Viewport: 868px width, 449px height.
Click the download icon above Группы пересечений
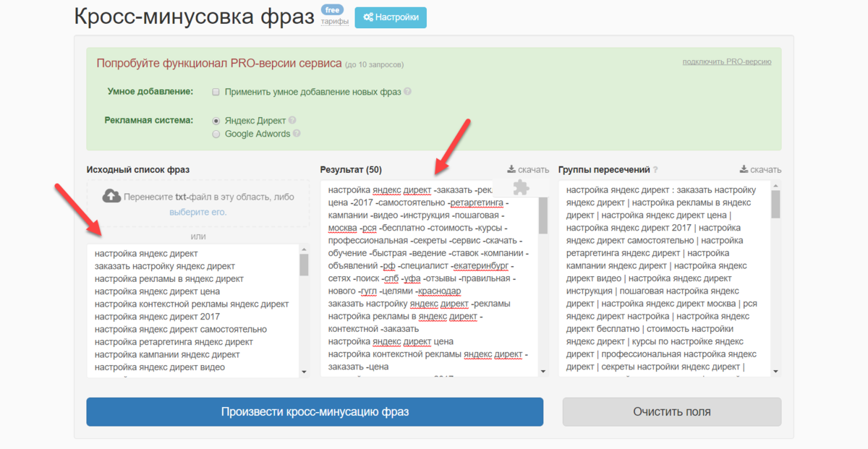pyautogui.click(x=744, y=169)
